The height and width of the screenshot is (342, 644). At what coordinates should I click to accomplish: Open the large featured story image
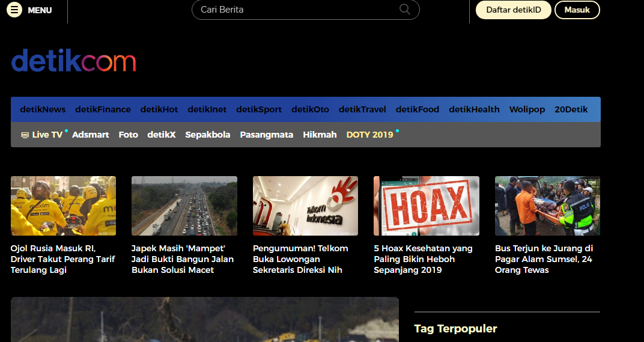(x=204, y=319)
